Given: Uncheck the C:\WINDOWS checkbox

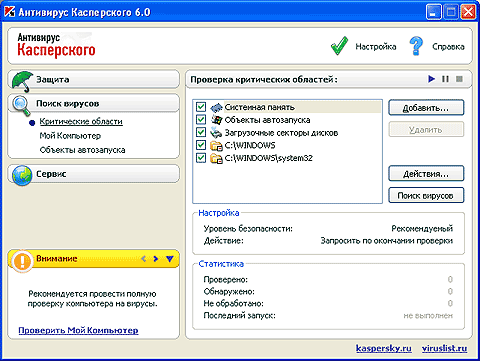Looking at the screenshot, I should pos(201,145).
